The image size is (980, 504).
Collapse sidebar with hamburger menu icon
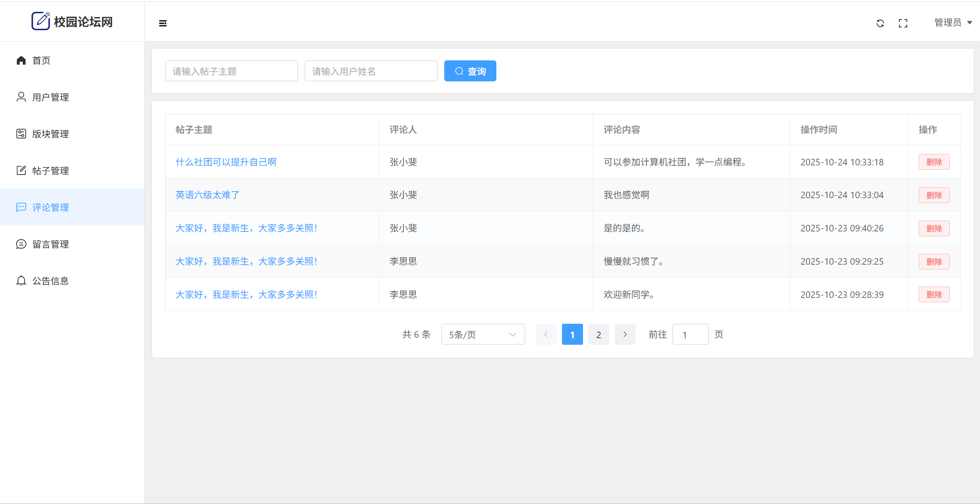point(163,23)
